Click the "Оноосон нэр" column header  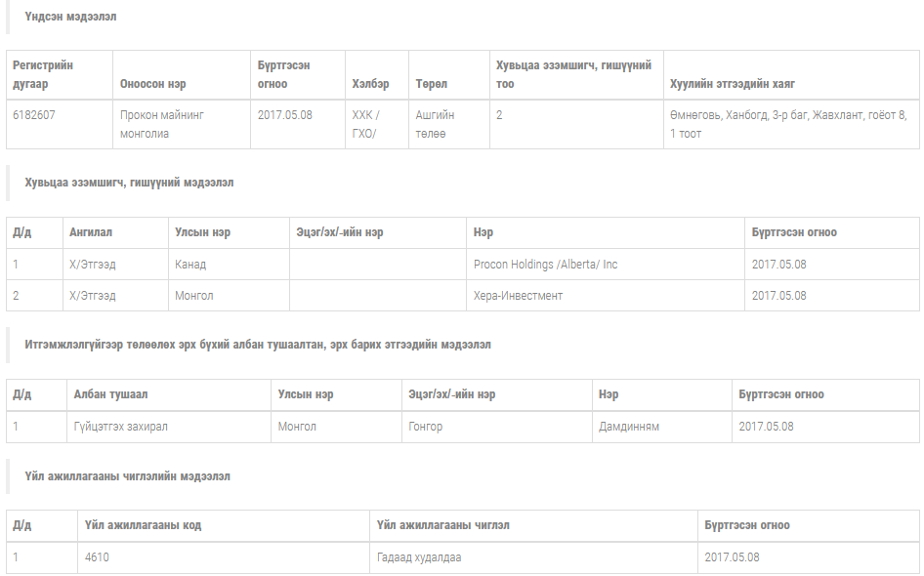click(x=153, y=84)
